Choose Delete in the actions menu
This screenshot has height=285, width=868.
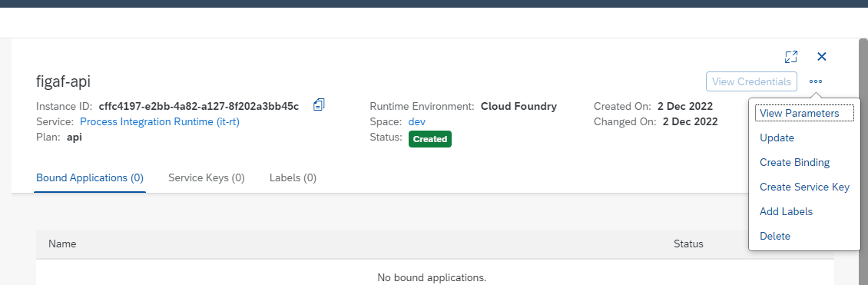[775, 237]
